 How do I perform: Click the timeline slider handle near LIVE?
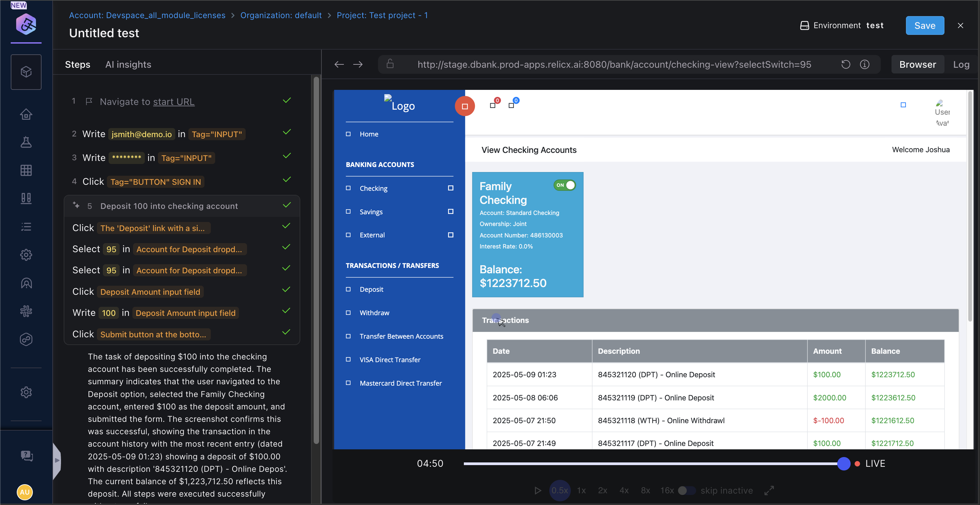point(844,463)
